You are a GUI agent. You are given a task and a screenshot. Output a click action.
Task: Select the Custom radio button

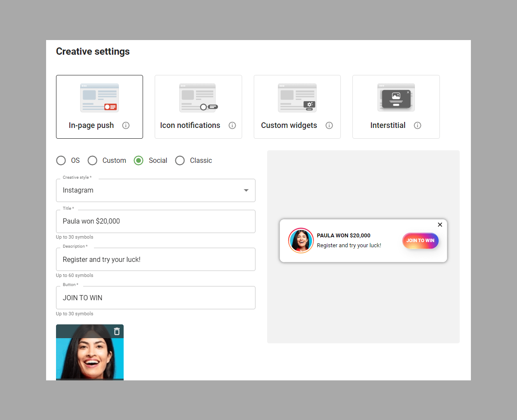point(93,161)
